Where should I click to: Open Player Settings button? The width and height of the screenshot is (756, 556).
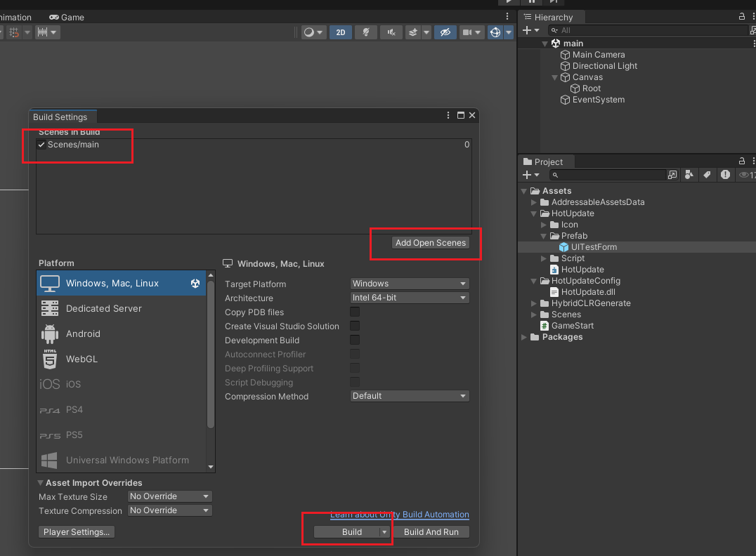point(76,532)
